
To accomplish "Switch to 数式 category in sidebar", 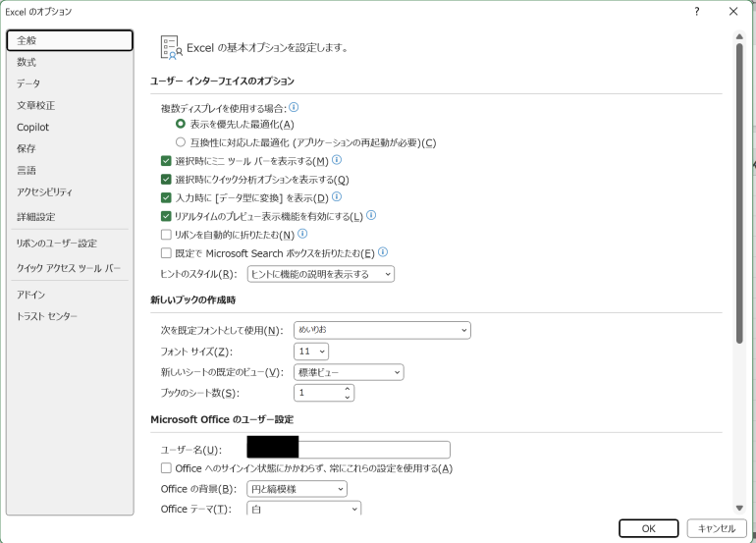I will pos(27,62).
